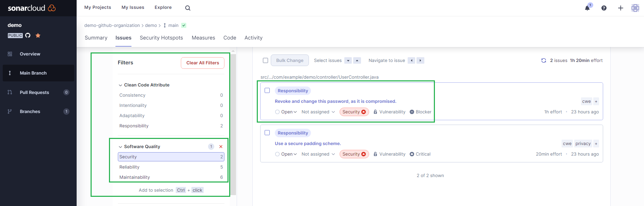
Task: Open the compromised password issue link
Action: coord(335,101)
